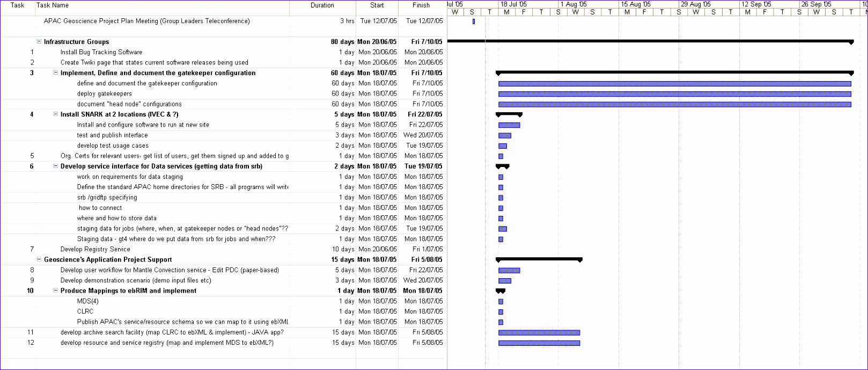The image size is (868, 370).
Task: Click the '1 Aug 05' timescale header
Action: pos(573,4)
